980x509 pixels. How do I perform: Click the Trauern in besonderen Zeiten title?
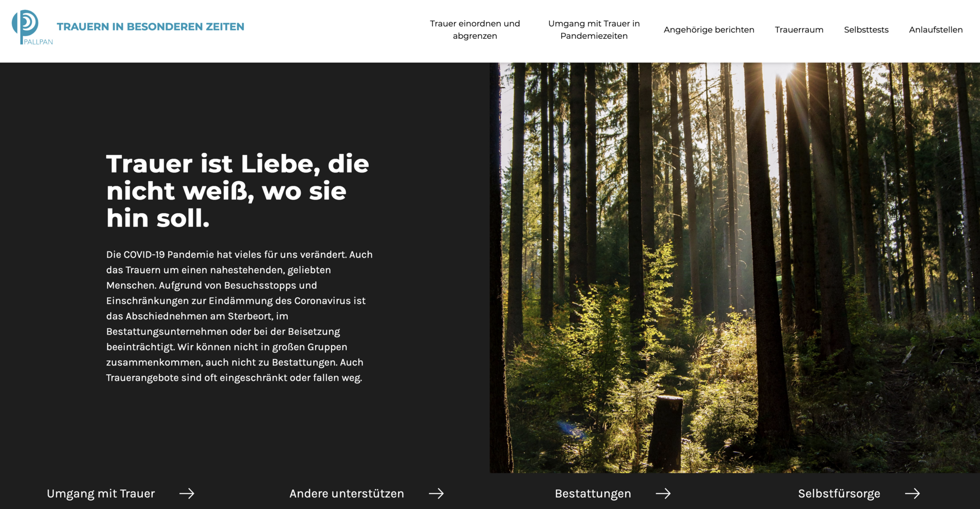(x=151, y=27)
